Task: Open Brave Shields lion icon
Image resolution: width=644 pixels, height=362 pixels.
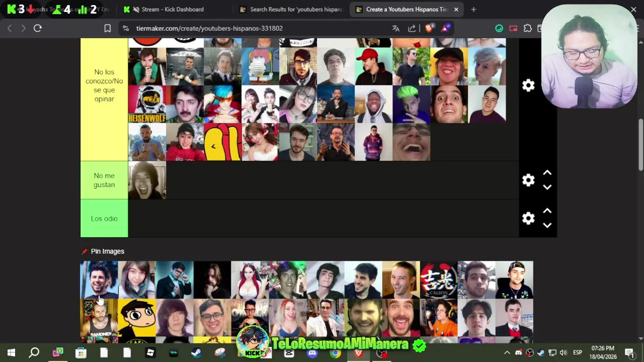Action: (x=429, y=29)
